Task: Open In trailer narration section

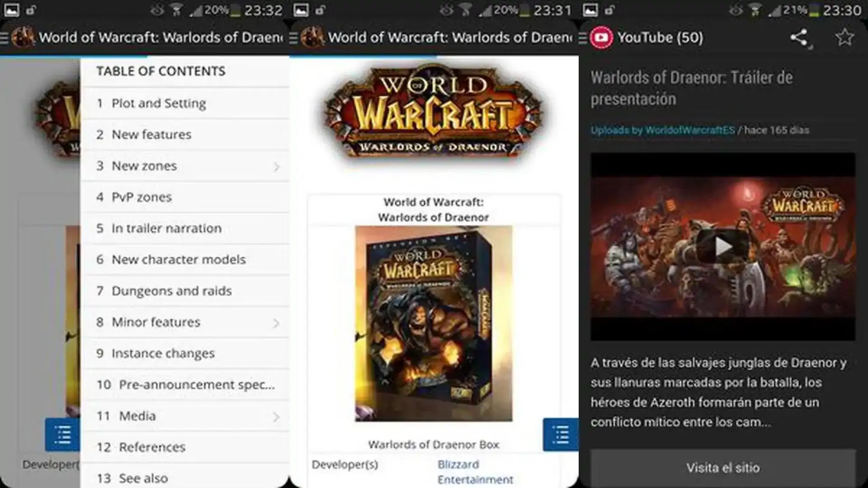Action: (x=184, y=229)
